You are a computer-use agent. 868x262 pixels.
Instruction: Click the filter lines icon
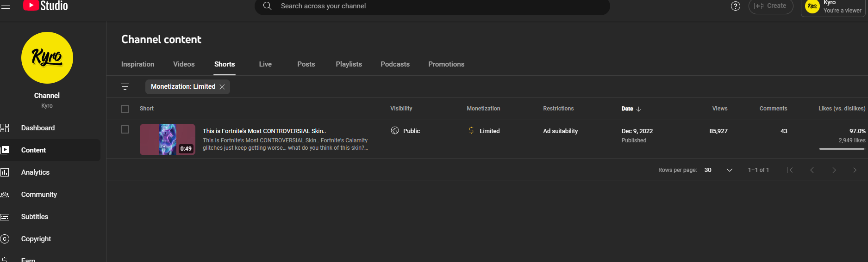(x=125, y=87)
